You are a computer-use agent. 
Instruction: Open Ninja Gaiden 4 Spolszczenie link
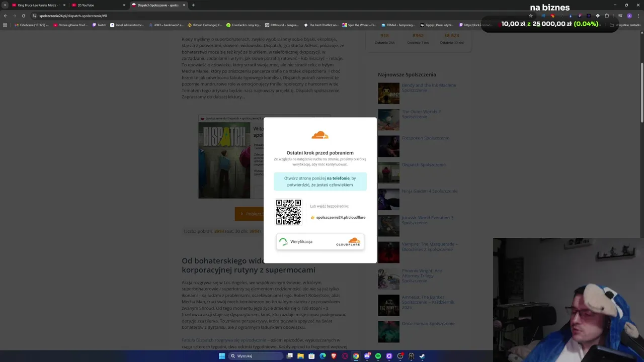(x=430, y=191)
